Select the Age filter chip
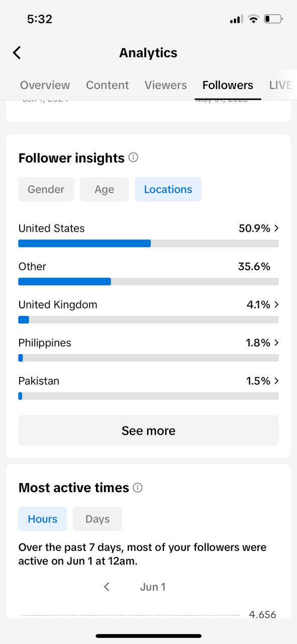 coord(104,189)
